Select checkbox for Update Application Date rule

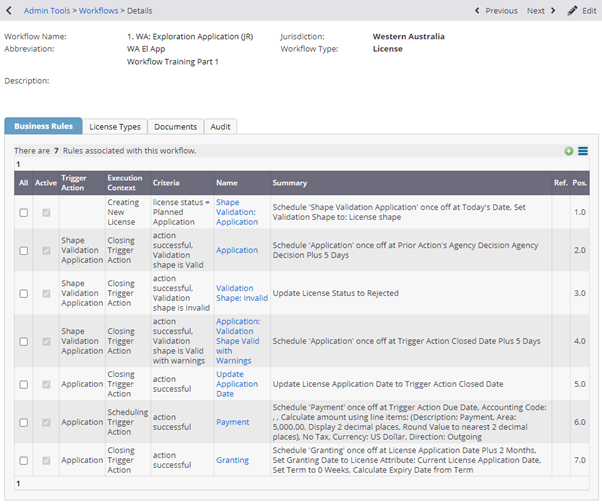click(24, 384)
